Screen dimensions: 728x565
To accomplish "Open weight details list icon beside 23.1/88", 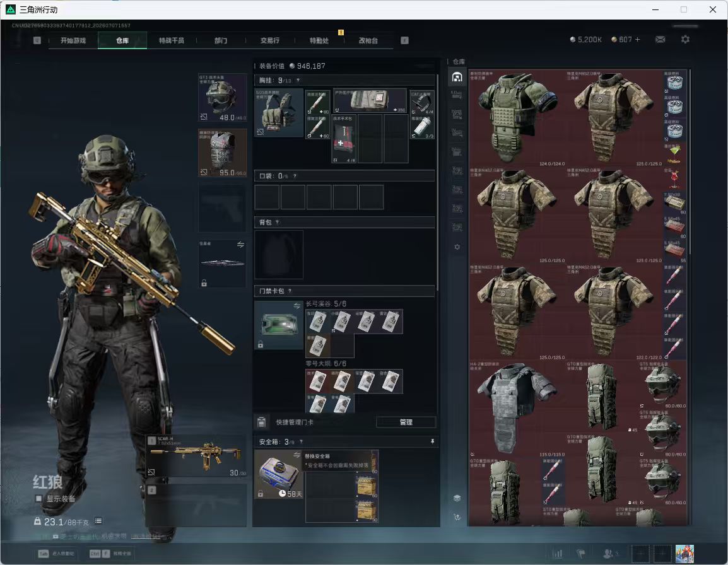I will (x=98, y=521).
